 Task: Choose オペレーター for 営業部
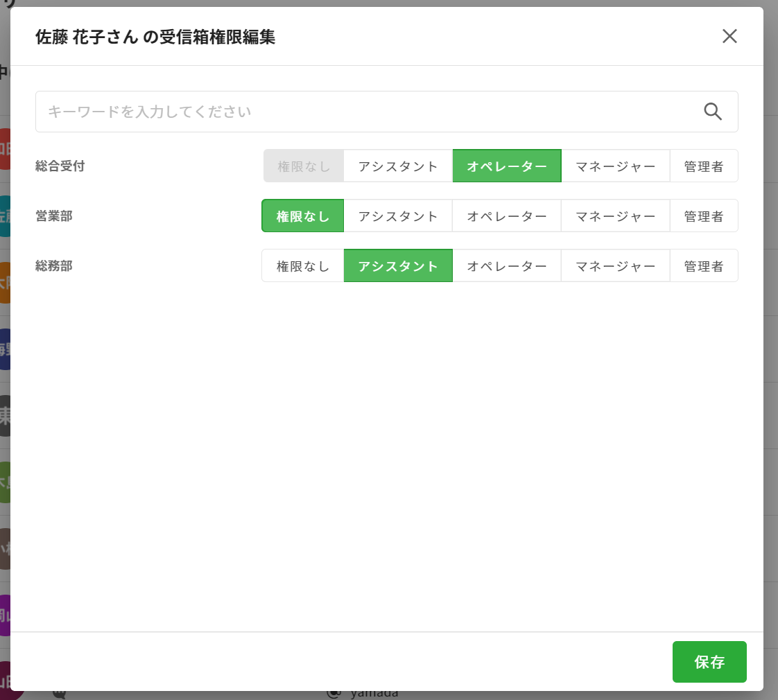click(507, 216)
